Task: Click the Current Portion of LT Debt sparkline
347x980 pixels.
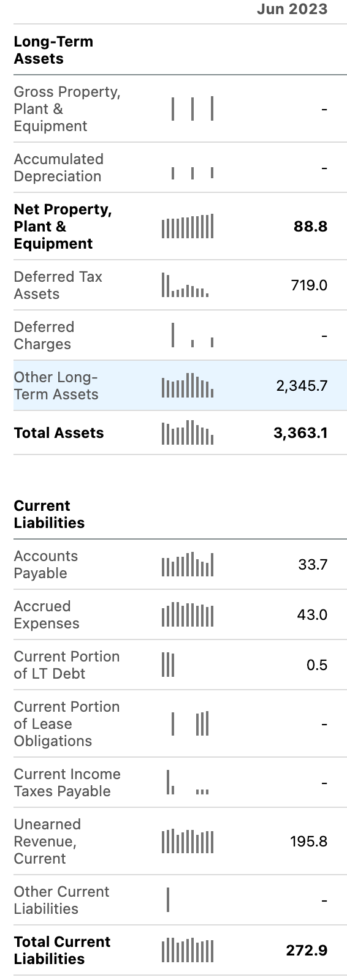Action: pos(168,665)
